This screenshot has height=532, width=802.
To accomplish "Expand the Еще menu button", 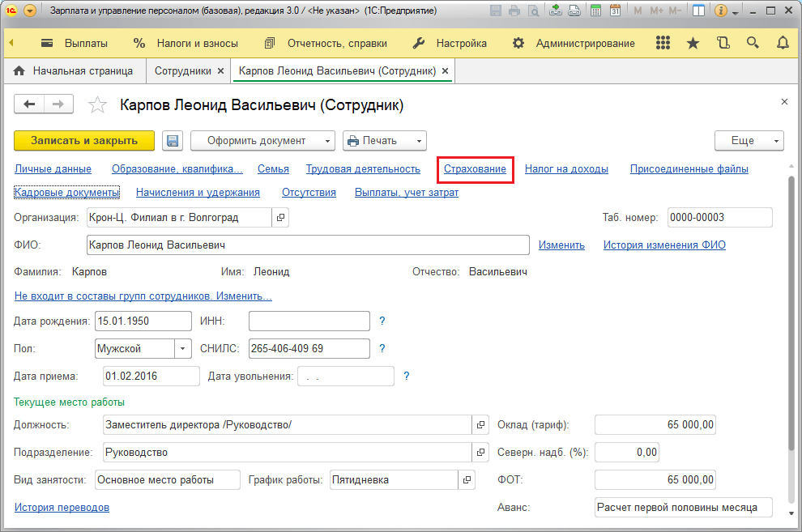I will [749, 141].
